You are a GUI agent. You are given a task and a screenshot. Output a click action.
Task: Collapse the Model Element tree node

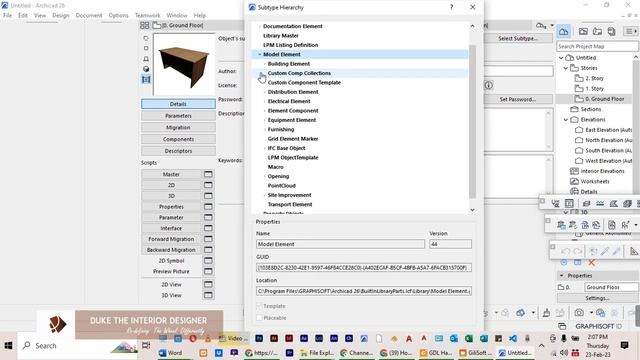260,54
